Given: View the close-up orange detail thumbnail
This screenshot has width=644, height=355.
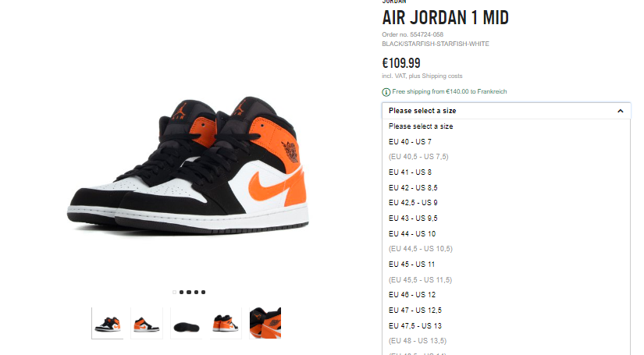Looking at the screenshot, I should click(x=265, y=323).
